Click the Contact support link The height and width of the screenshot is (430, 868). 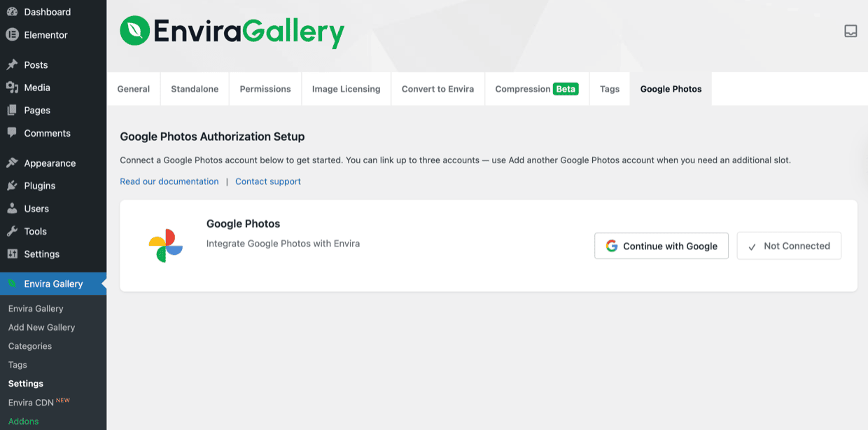click(x=267, y=181)
